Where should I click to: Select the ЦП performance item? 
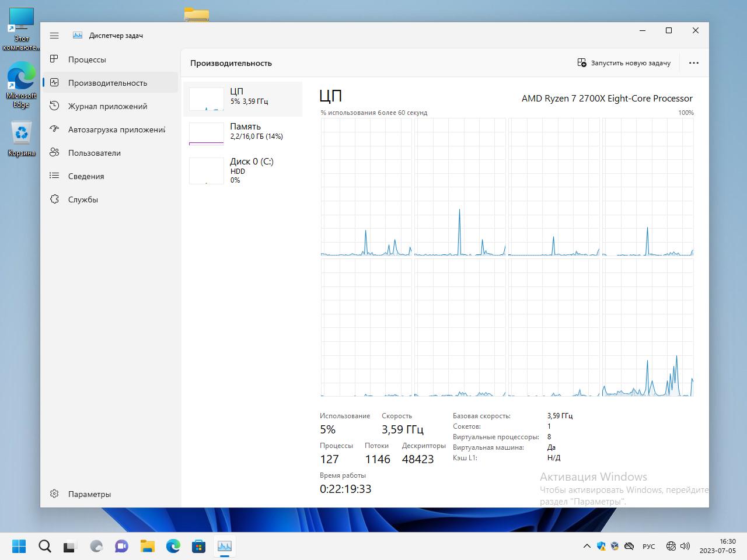(243, 99)
